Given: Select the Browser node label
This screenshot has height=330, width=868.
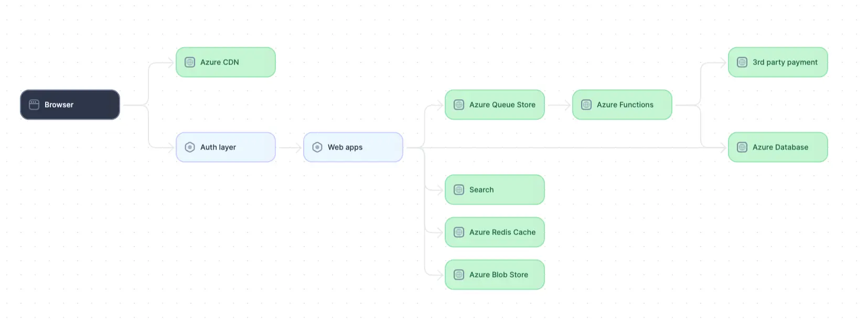Looking at the screenshot, I should [x=59, y=105].
